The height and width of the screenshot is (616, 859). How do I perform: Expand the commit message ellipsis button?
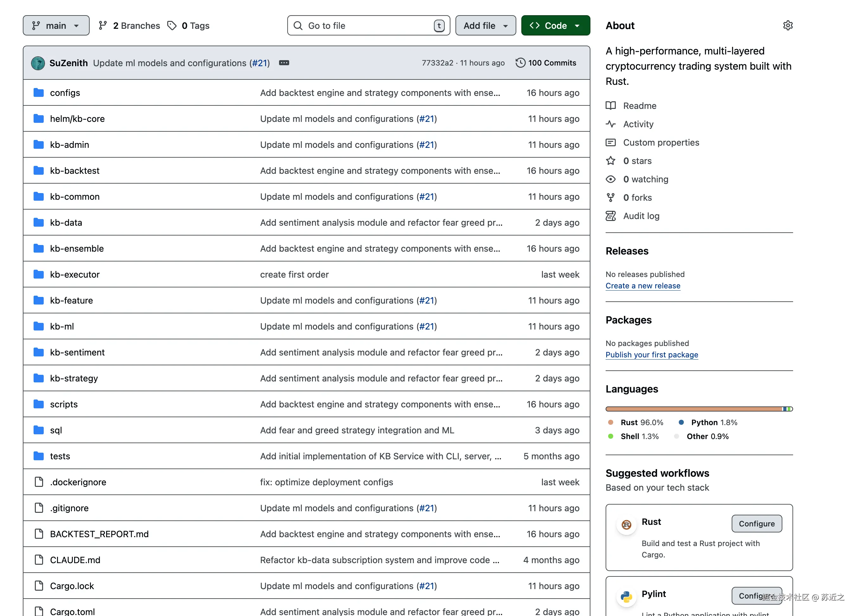pos(284,63)
